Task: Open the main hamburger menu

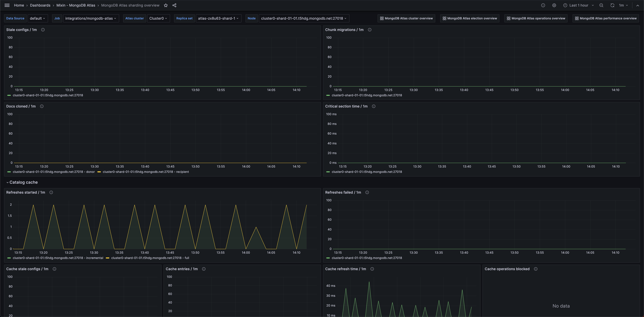Action: [7, 5]
